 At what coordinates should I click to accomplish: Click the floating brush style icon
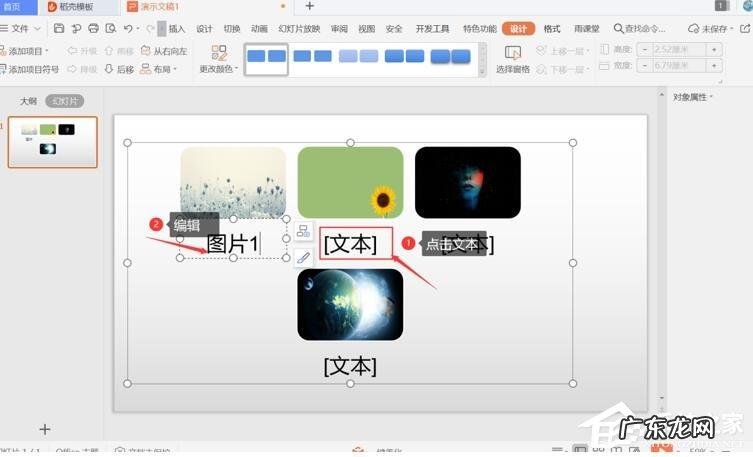pyautogui.click(x=304, y=258)
